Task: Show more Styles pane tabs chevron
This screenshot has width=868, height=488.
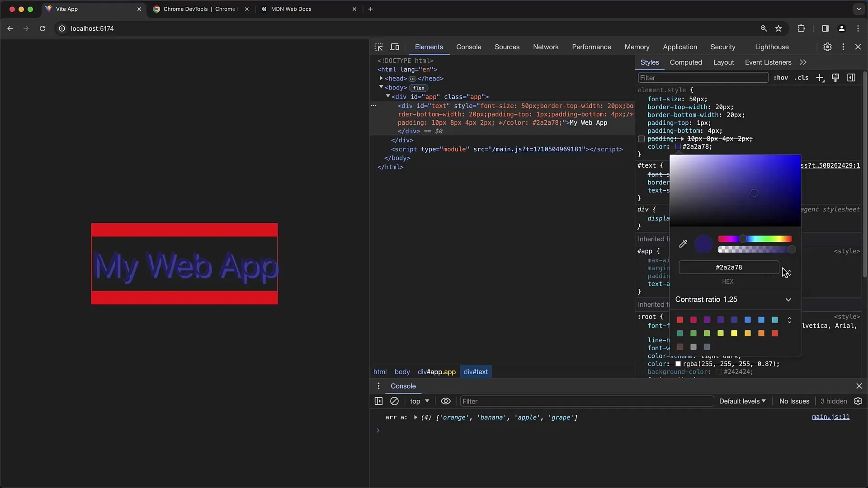Action: [803, 62]
